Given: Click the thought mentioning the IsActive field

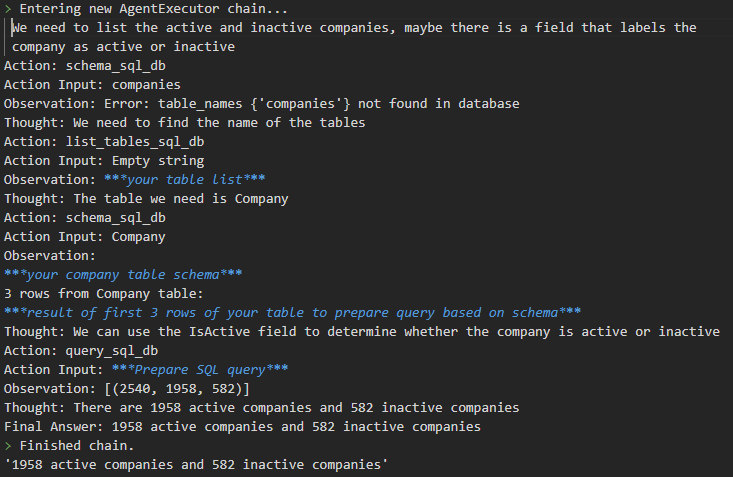Looking at the screenshot, I should pos(361,332).
